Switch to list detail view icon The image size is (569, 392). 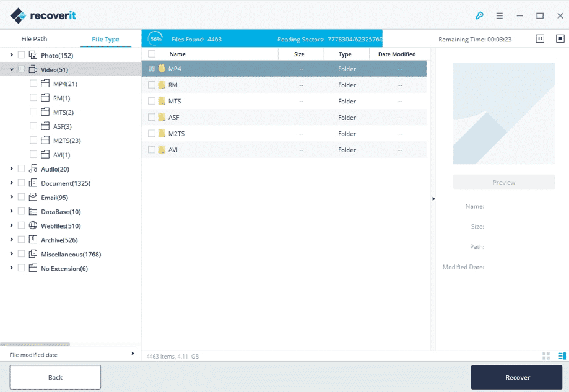click(x=562, y=356)
